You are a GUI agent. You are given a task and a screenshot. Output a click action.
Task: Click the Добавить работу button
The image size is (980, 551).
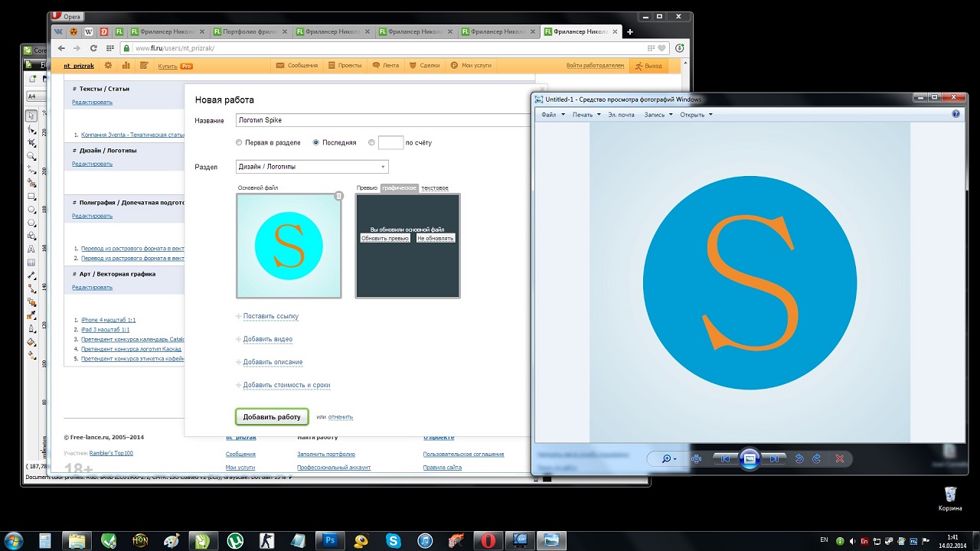[272, 417]
